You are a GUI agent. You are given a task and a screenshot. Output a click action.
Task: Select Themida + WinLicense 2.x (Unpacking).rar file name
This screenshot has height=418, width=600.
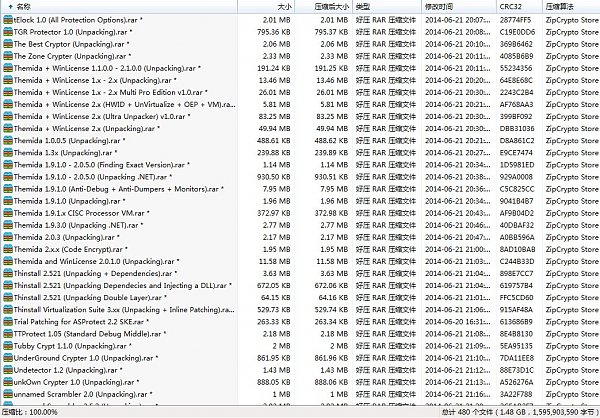pyautogui.click(x=86, y=129)
